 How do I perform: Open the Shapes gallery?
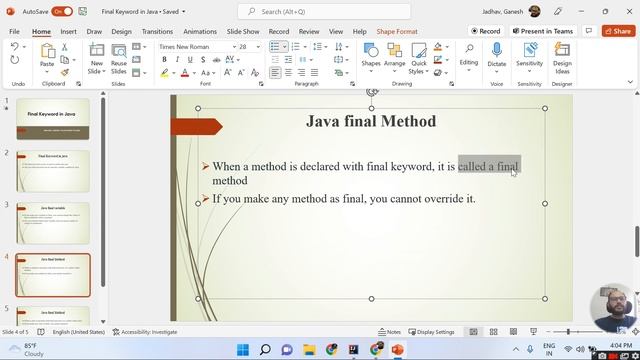371,58
